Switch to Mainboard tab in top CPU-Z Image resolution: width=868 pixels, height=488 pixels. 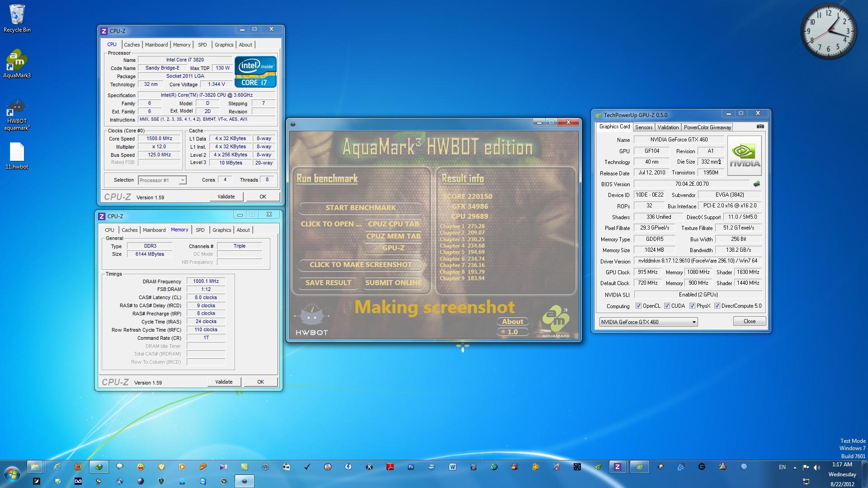click(156, 45)
